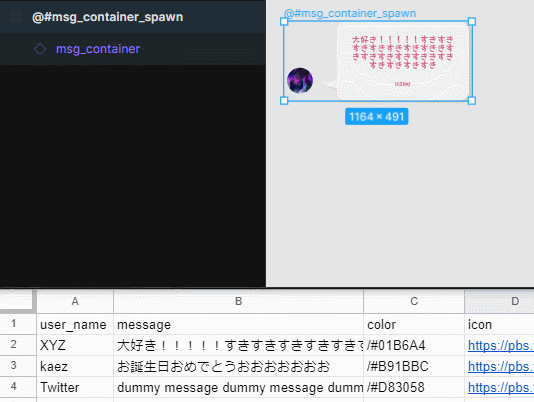Select column A header in spreadsheet

pos(75,302)
